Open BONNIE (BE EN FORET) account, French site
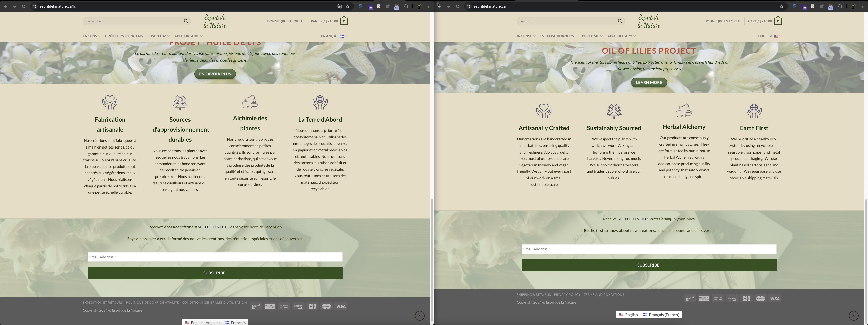This screenshot has height=325, width=868. pyautogui.click(x=285, y=21)
